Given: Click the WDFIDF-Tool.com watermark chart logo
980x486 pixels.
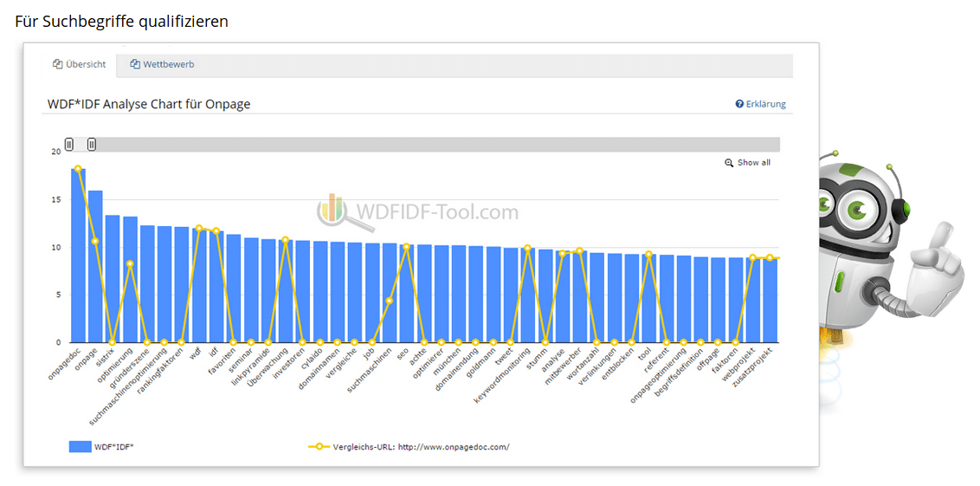Looking at the screenshot, I should coord(332,211).
